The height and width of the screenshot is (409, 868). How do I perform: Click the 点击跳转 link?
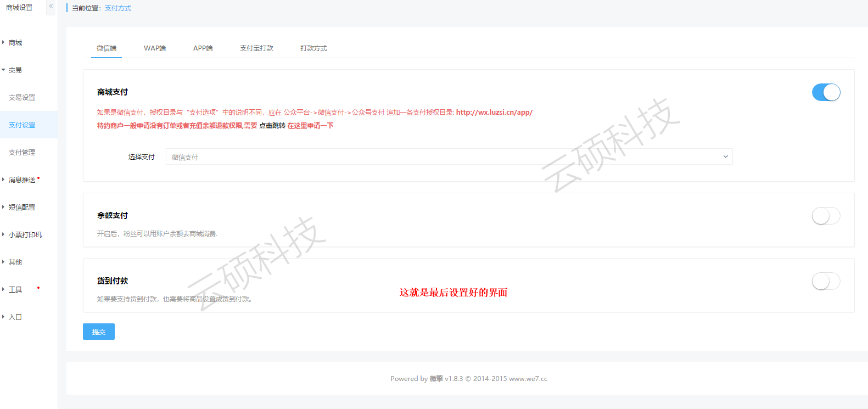(272, 126)
